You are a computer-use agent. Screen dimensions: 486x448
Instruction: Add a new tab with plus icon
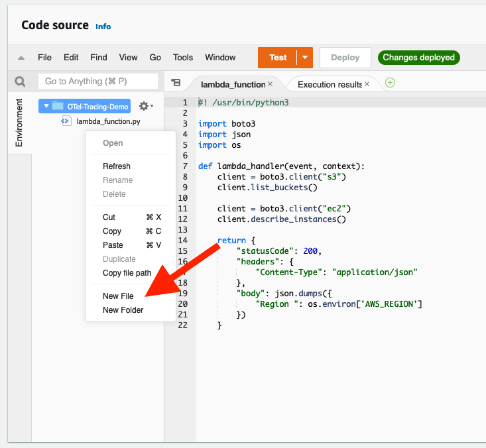pyautogui.click(x=390, y=83)
